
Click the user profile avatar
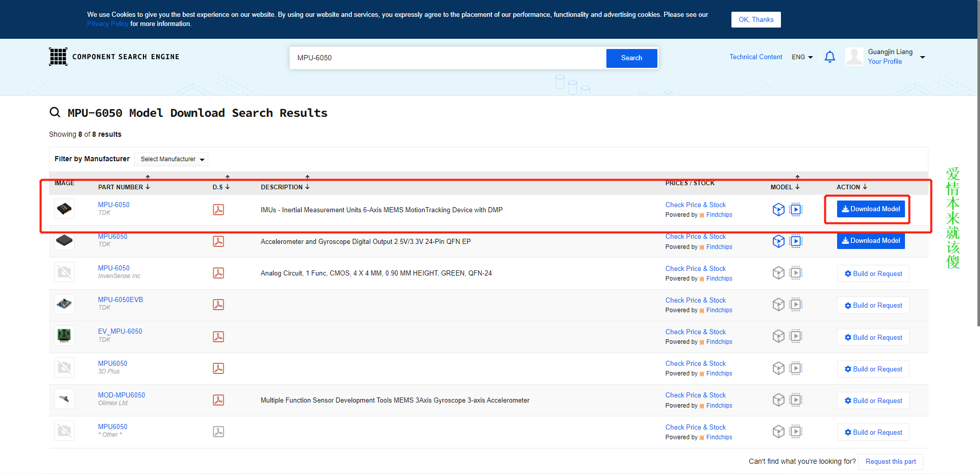(x=854, y=56)
